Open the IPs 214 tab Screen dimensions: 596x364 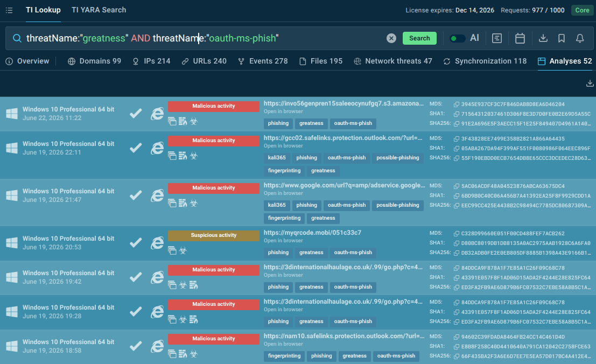click(151, 61)
